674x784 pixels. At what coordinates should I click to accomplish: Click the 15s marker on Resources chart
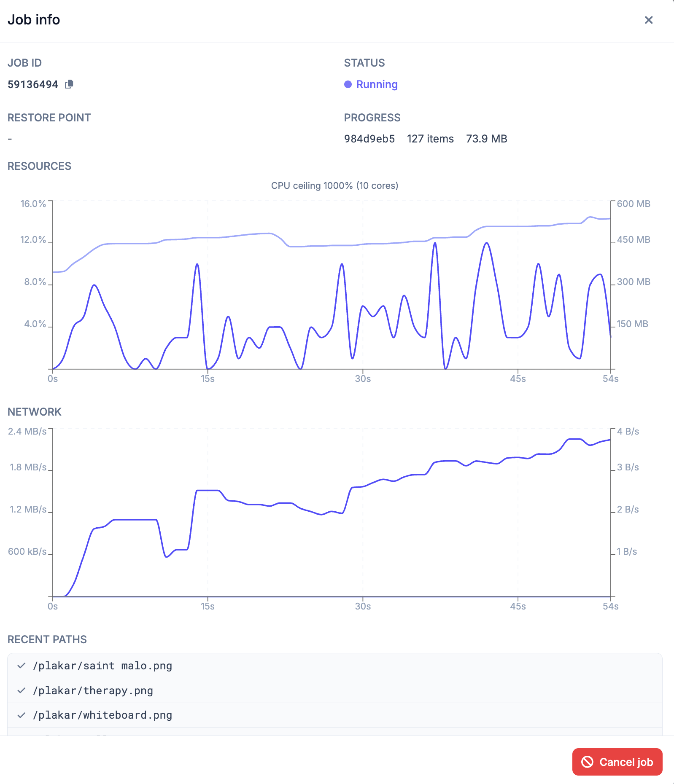tap(208, 379)
